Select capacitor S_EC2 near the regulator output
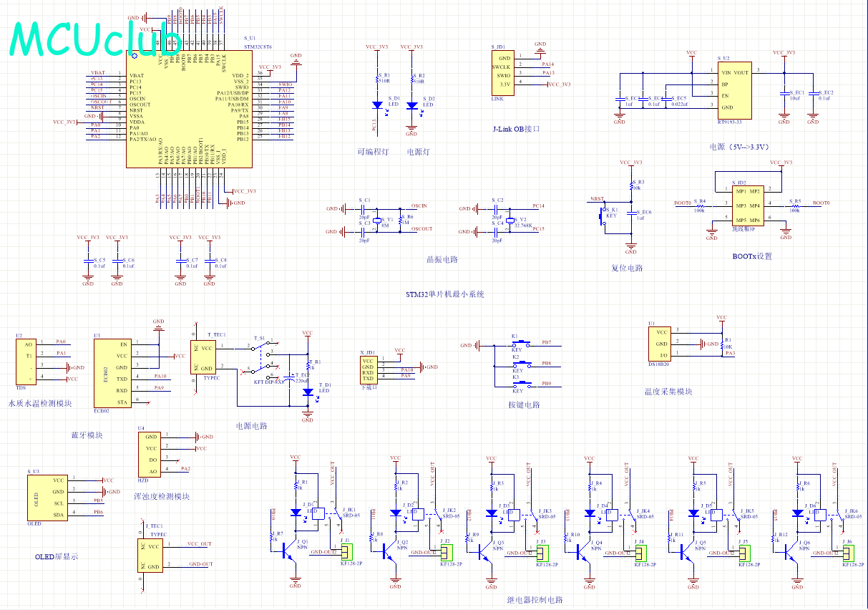Image resolution: width=868 pixels, height=610 pixels. click(813, 94)
